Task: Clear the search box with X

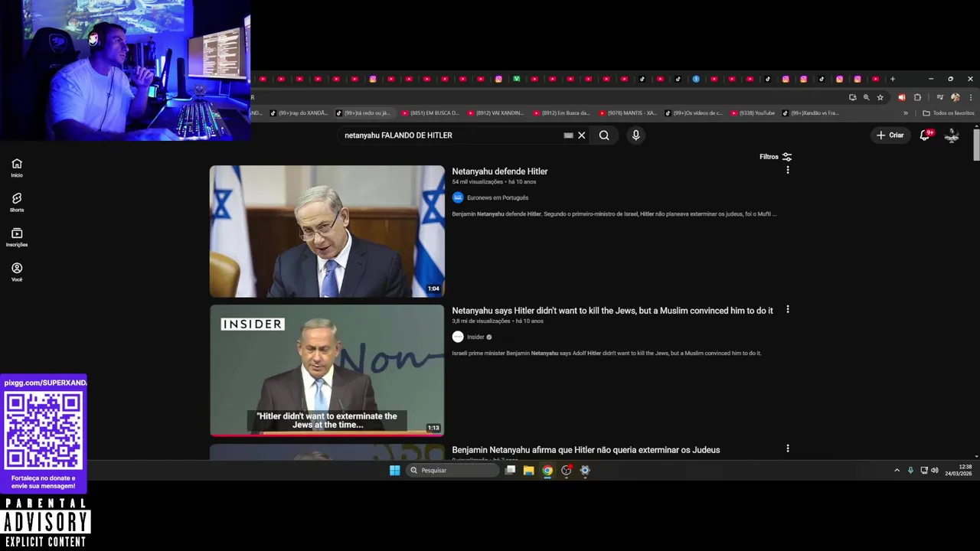Action: (582, 135)
